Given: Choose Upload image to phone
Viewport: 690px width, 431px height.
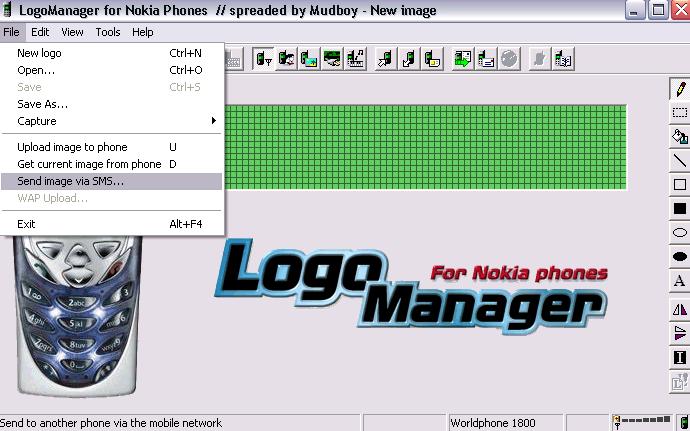Looking at the screenshot, I should click(112, 147).
